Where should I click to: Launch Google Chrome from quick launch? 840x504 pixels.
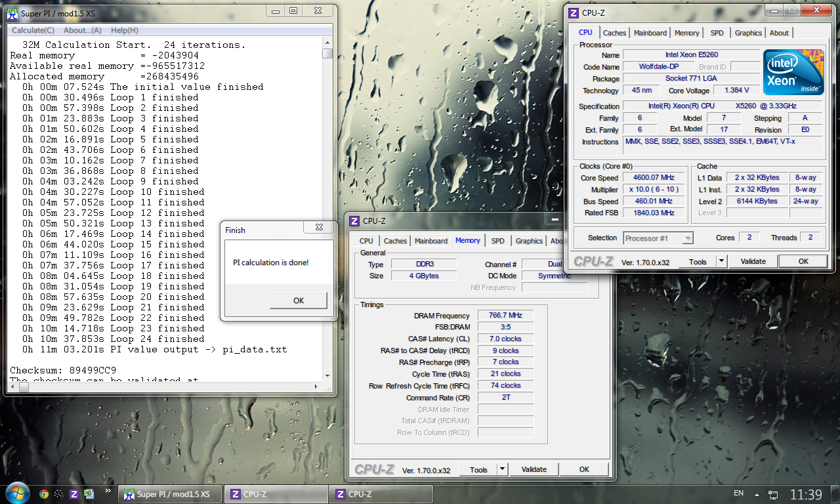click(44, 494)
